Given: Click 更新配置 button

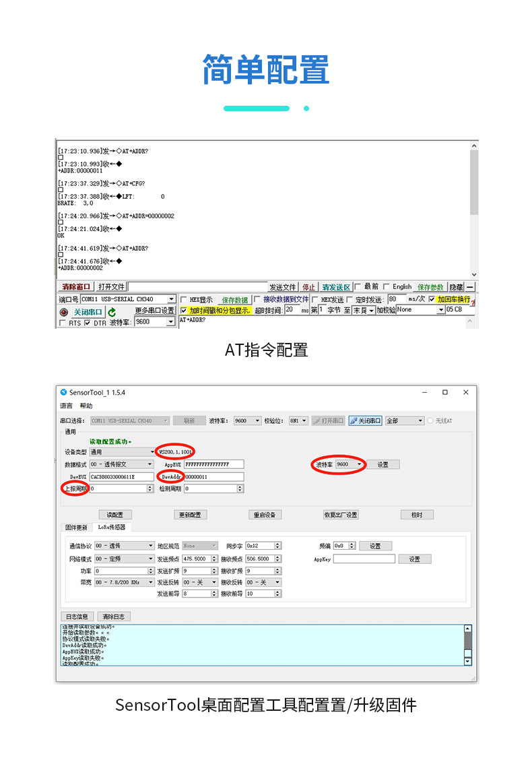Looking at the screenshot, I should coord(190,515).
